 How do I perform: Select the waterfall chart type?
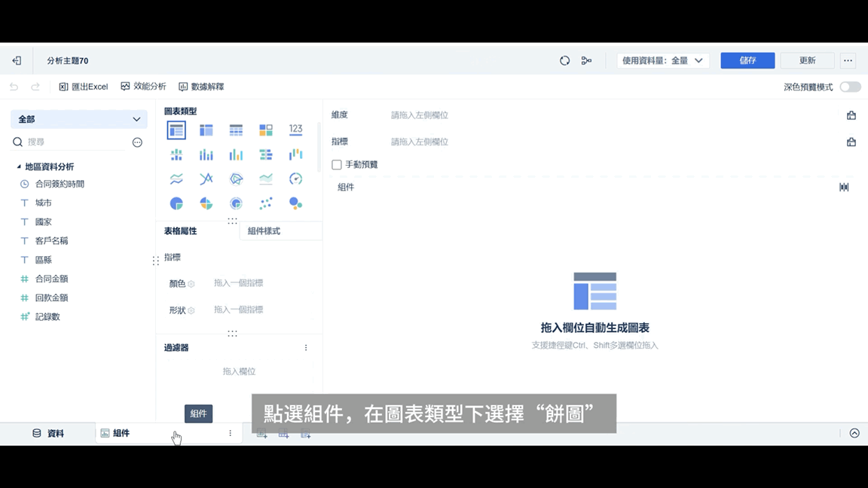pos(295,154)
